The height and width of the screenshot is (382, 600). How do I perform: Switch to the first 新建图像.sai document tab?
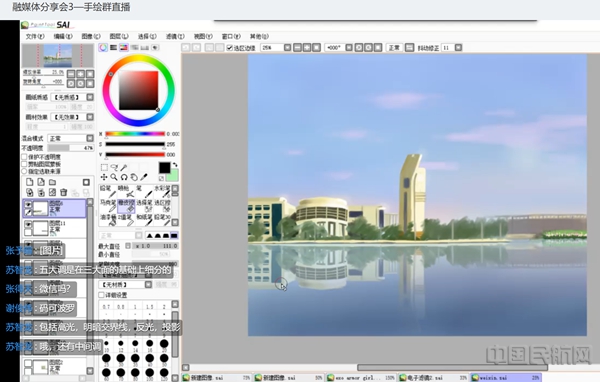[x=216, y=378]
